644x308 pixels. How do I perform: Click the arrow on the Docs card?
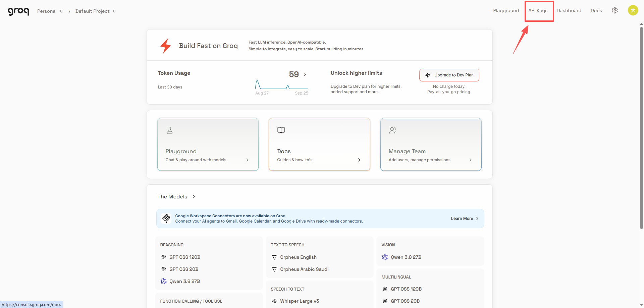click(x=359, y=160)
